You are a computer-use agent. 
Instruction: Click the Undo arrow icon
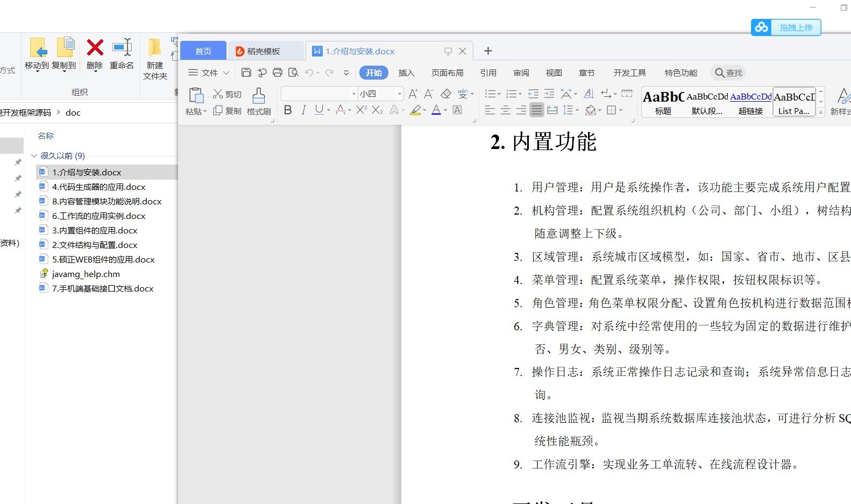(x=309, y=73)
